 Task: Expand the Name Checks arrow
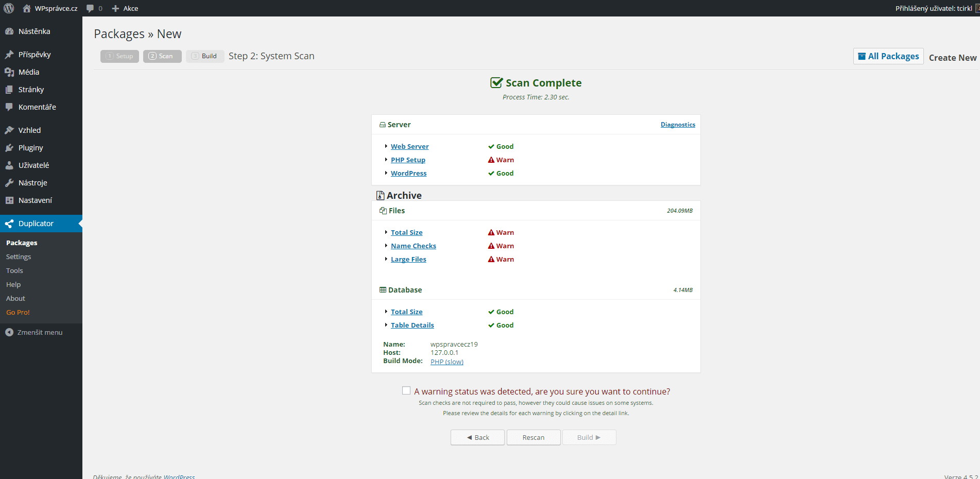pos(386,246)
